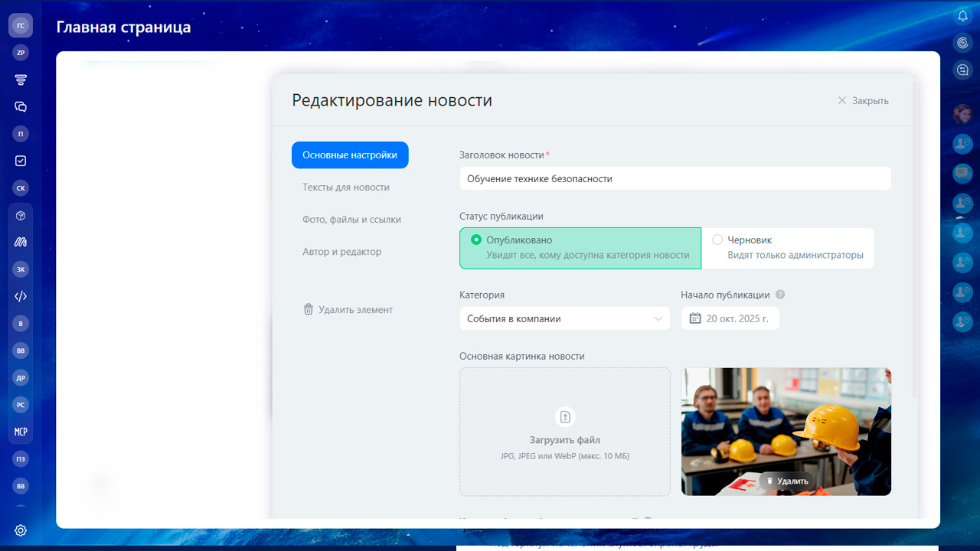980x551 pixels.
Task: Open the В item in left sidebar
Action: tap(21, 324)
